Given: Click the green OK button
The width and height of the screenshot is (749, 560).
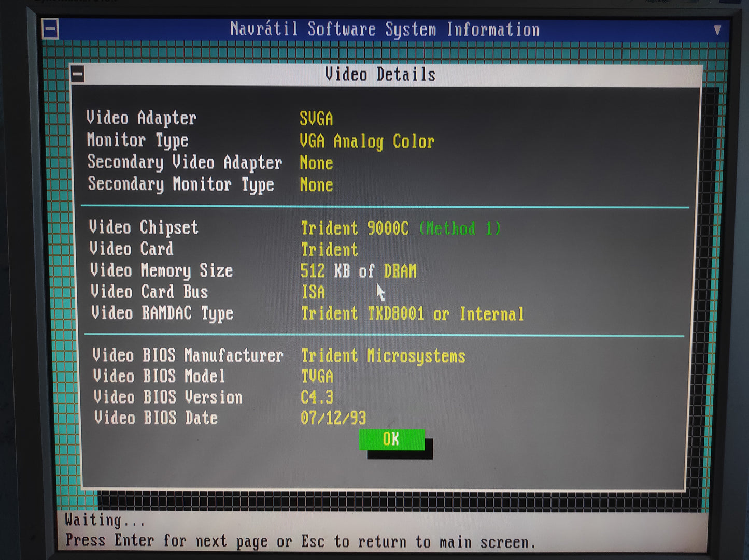Looking at the screenshot, I should [x=392, y=439].
